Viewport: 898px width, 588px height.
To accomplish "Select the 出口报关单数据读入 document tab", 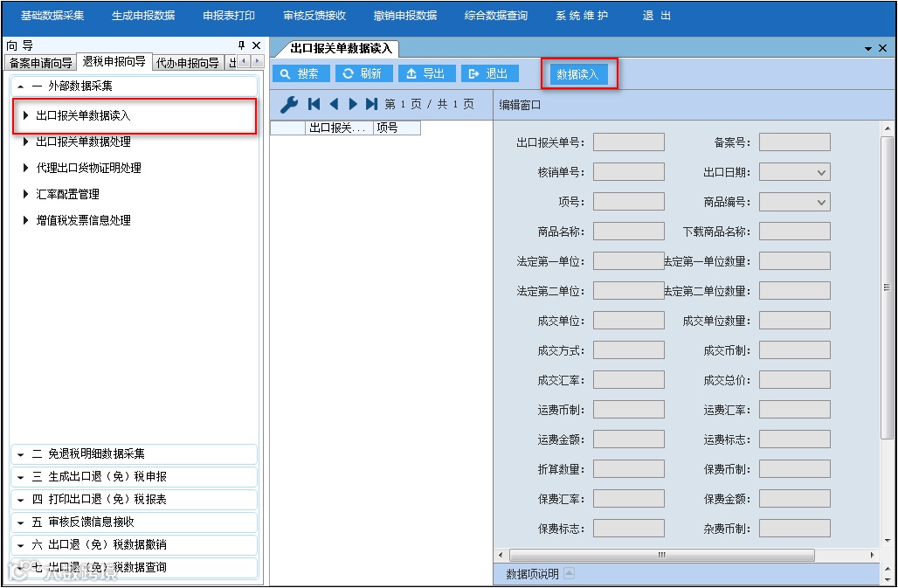I will 342,49.
